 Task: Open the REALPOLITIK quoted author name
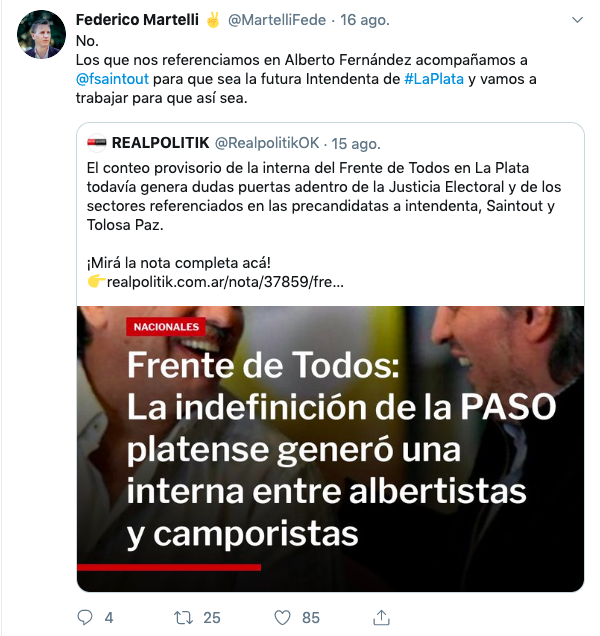(160, 143)
